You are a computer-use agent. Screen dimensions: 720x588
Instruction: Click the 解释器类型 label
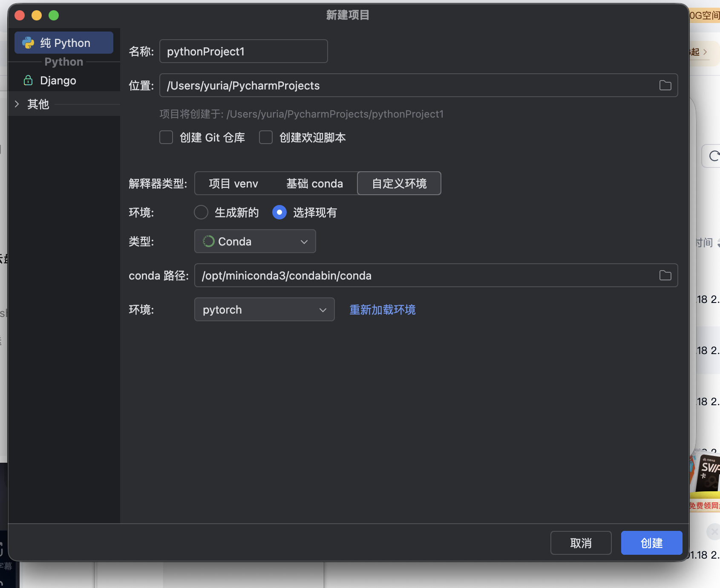[158, 184]
